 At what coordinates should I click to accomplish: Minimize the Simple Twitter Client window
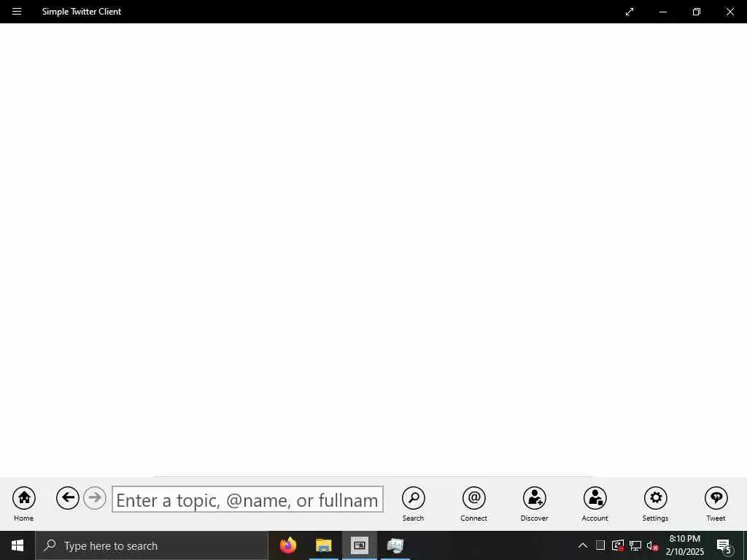pyautogui.click(x=663, y=12)
